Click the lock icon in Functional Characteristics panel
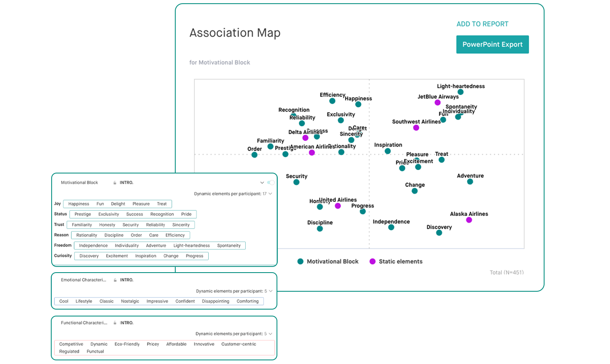 pyautogui.click(x=115, y=323)
